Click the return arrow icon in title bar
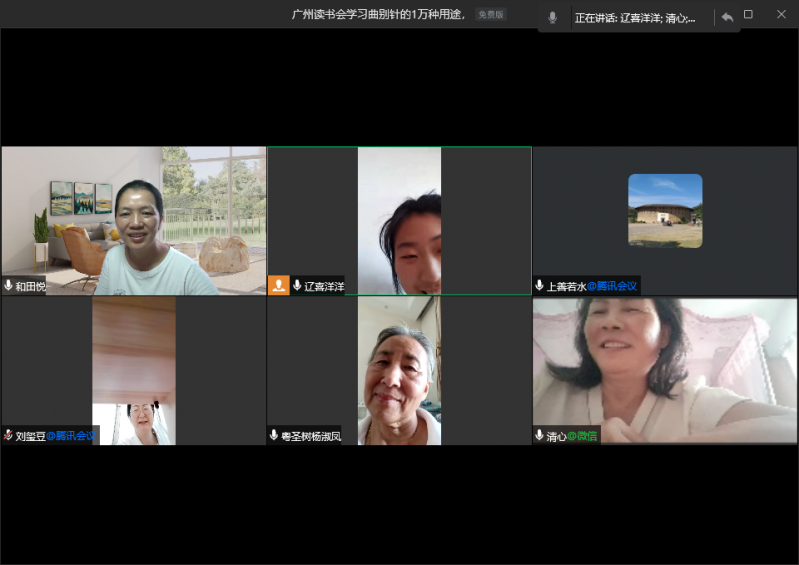This screenshot has height=565, width=799. [x=727, y=17]
